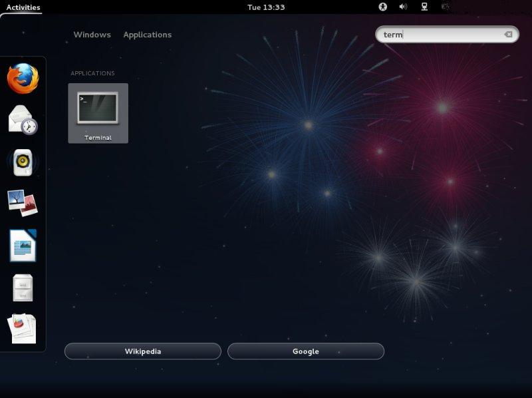Launch Shotwell photo manager icon
The image size is (532, 398).
23,203
